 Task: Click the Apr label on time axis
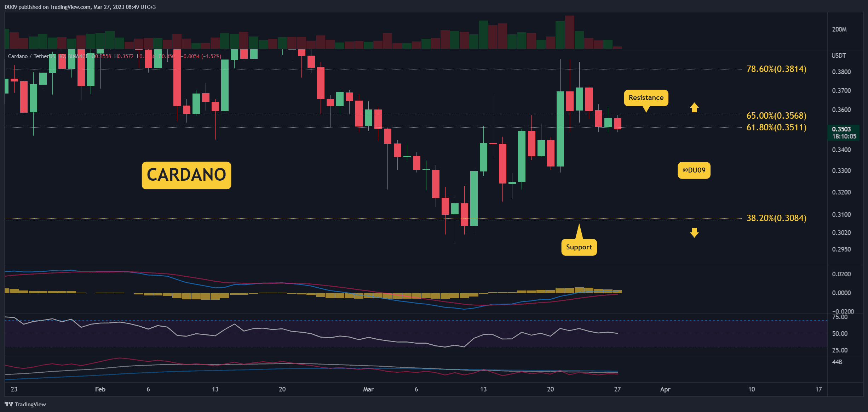(665, 389)
